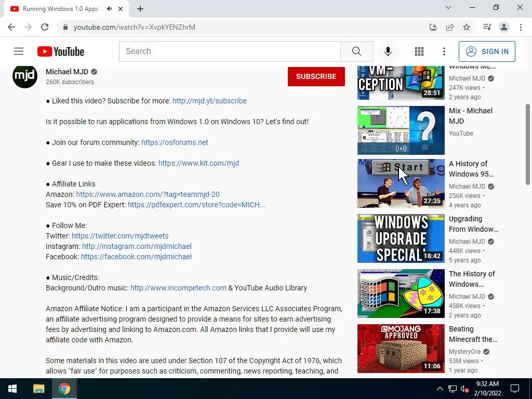The width and height of the screenshot is (532, 399).
Task: Click the Beating Minecraft the... title
Action: (x=473, y=334)
